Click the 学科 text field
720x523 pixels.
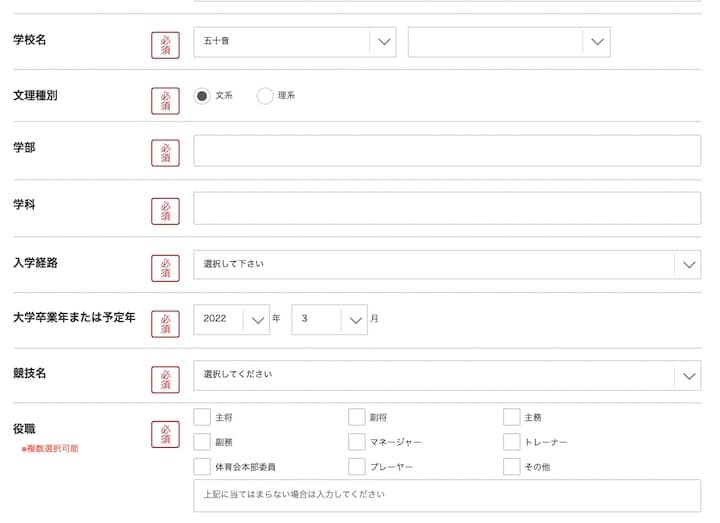(x=446, y=208)
